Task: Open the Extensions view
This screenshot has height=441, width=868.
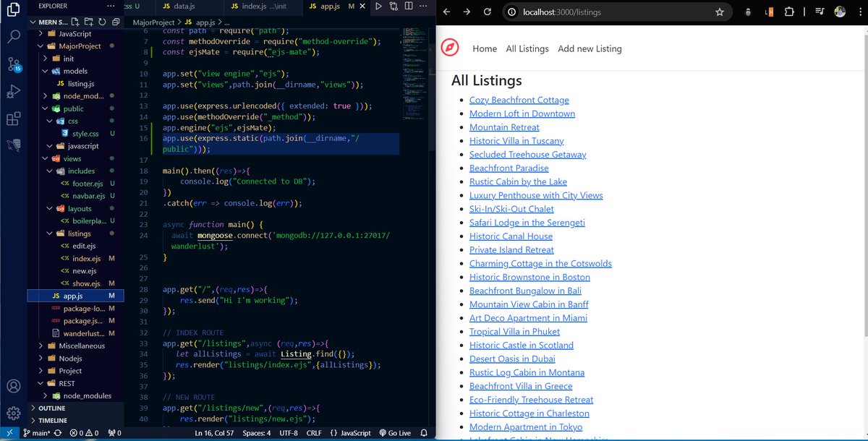Action: (13, 119)
